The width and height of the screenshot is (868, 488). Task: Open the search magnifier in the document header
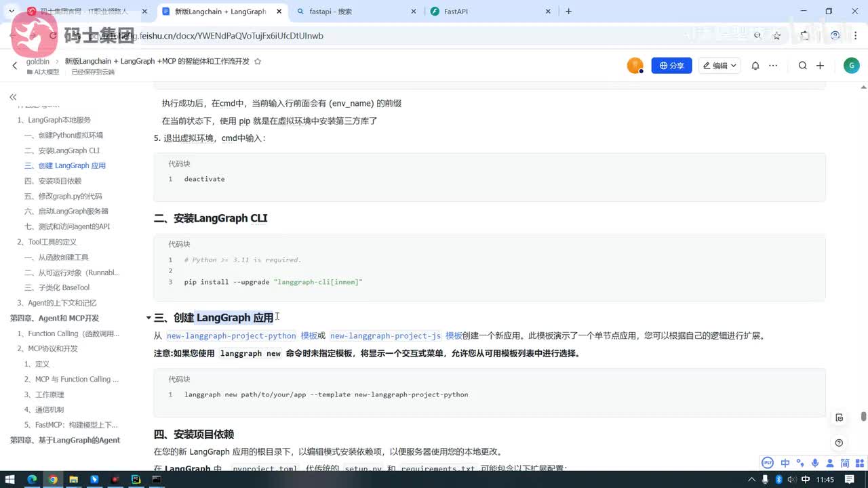[x=803, y=66]
